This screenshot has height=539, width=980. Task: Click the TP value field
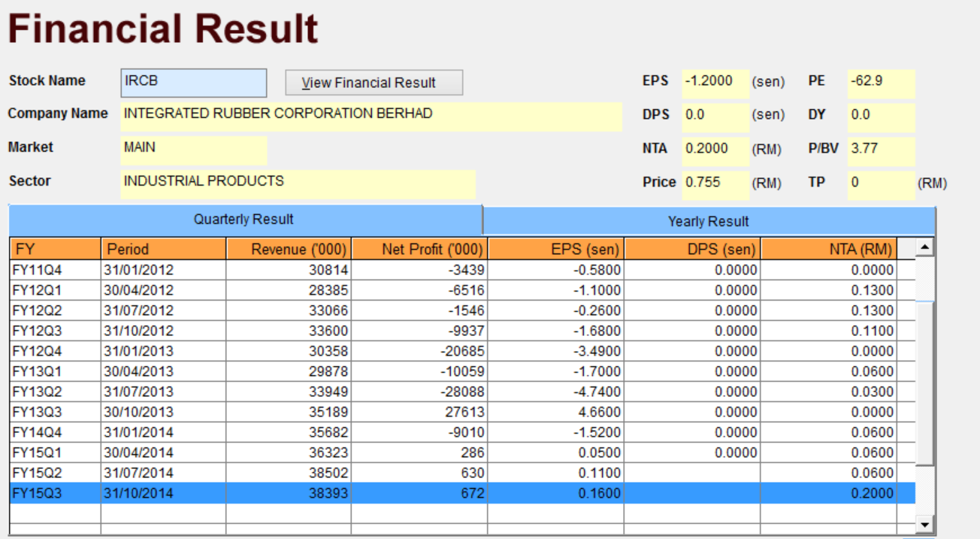(882, 185)
